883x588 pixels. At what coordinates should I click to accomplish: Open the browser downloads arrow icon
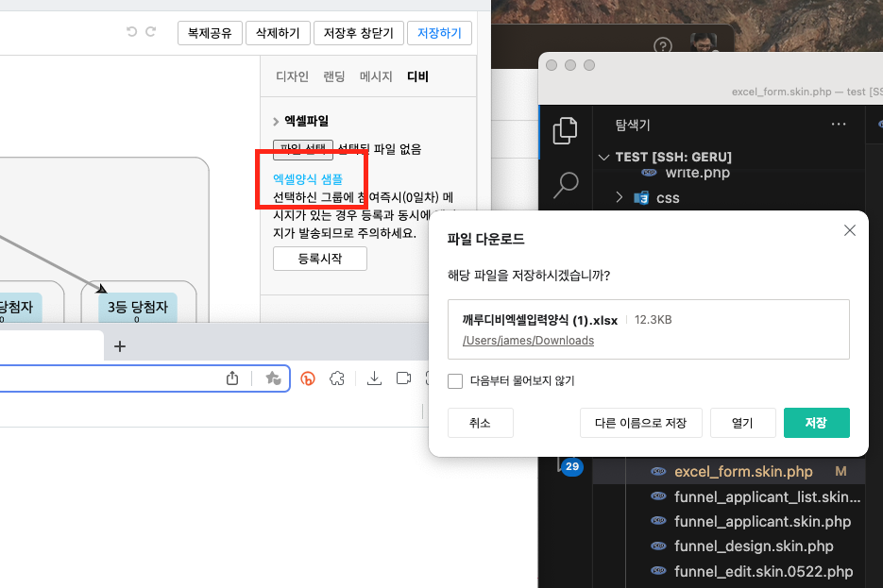tap(374, 378)
